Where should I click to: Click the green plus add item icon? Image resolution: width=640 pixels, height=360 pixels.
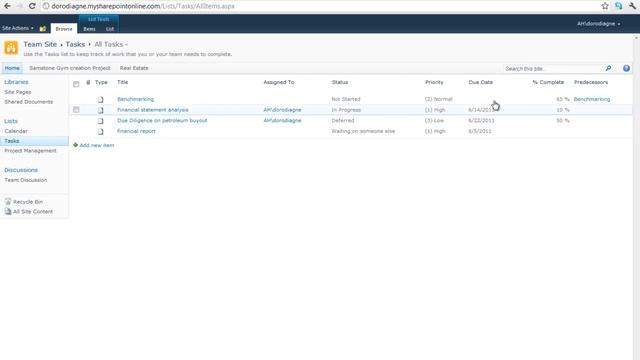[x=75, y=145]
